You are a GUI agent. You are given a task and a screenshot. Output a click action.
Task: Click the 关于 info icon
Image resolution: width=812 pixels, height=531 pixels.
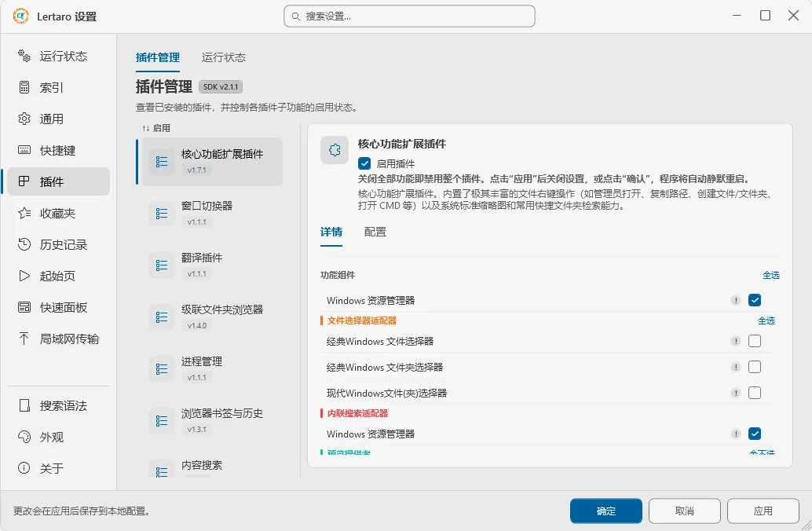click(24, 468)
